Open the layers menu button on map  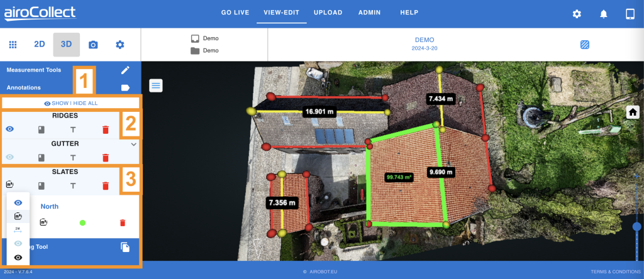(156, 85)
